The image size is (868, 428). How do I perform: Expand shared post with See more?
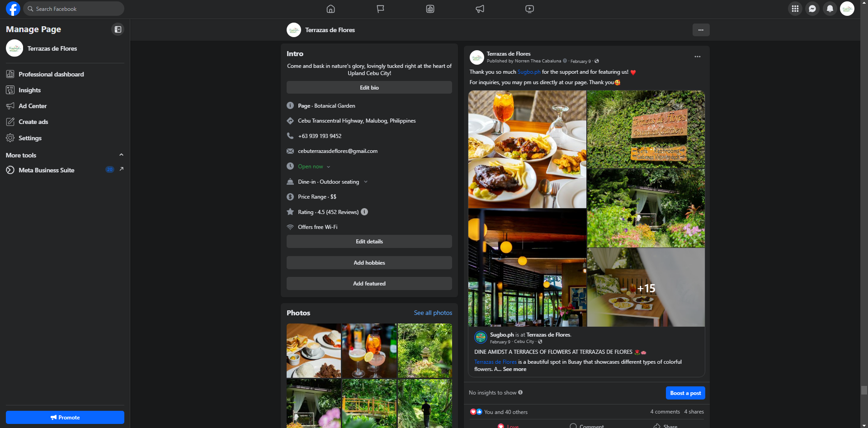click(514, 369)
